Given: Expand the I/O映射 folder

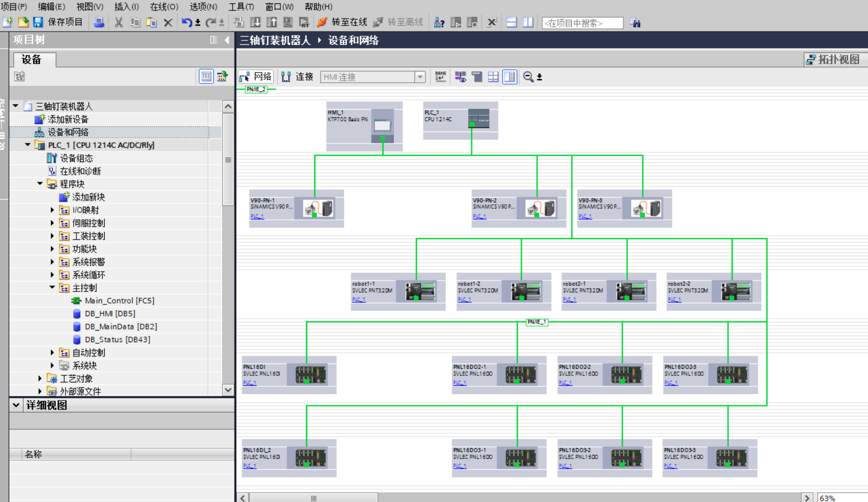Looking at the screenshot, I should pyautogui.click(x=52, y=210).
